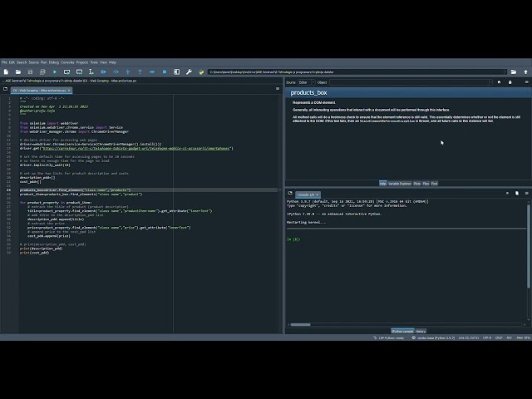The height and width of the screenshot is (399, 532).
Task: Open the View menu
Action: (x=103, y=62)
